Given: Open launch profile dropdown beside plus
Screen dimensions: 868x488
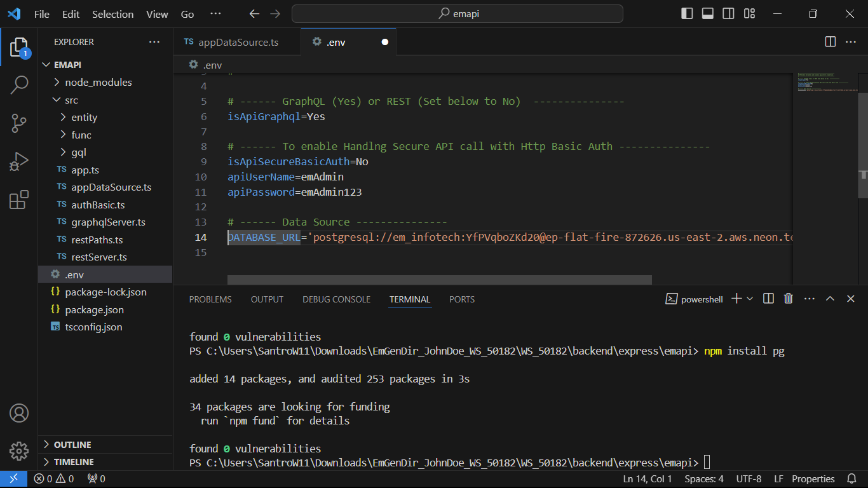Looking at the screenshot, I should [x=750, y=299].
